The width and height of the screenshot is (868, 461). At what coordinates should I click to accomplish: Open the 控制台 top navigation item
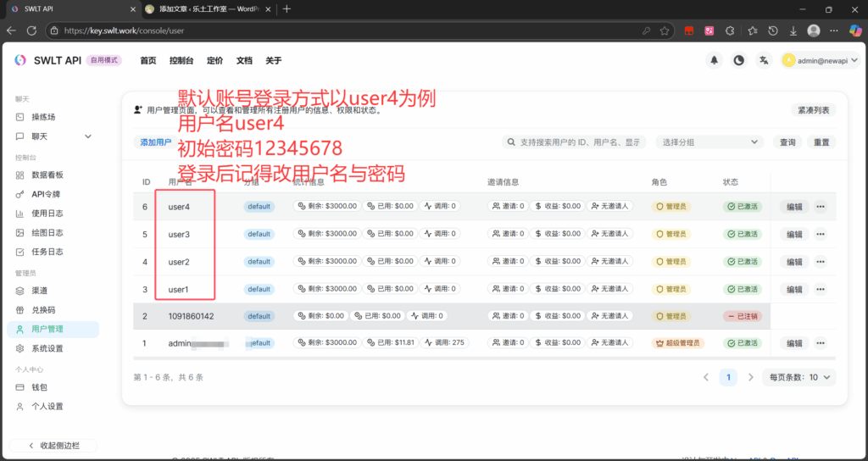tap(181, 61)
